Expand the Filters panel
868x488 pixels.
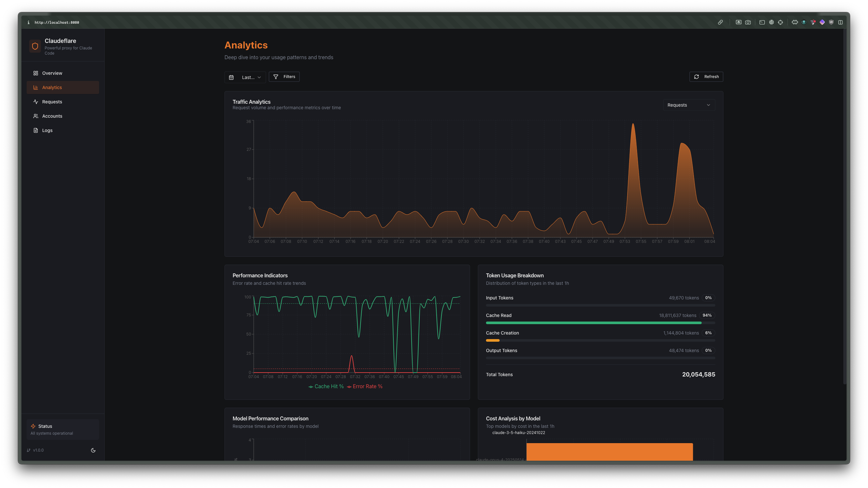(284, 76)
